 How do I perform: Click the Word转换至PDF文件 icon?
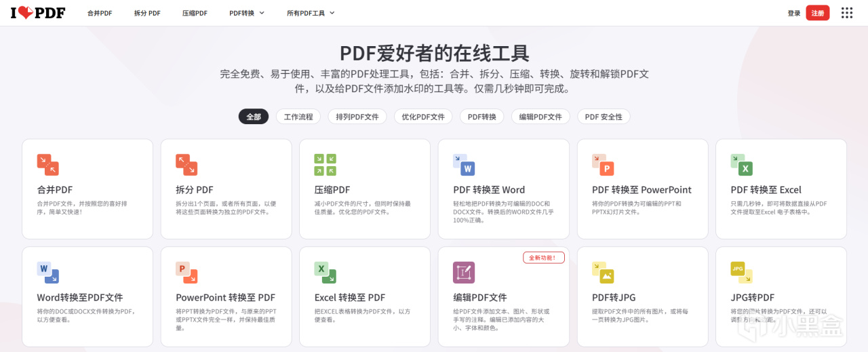(47, 273)
